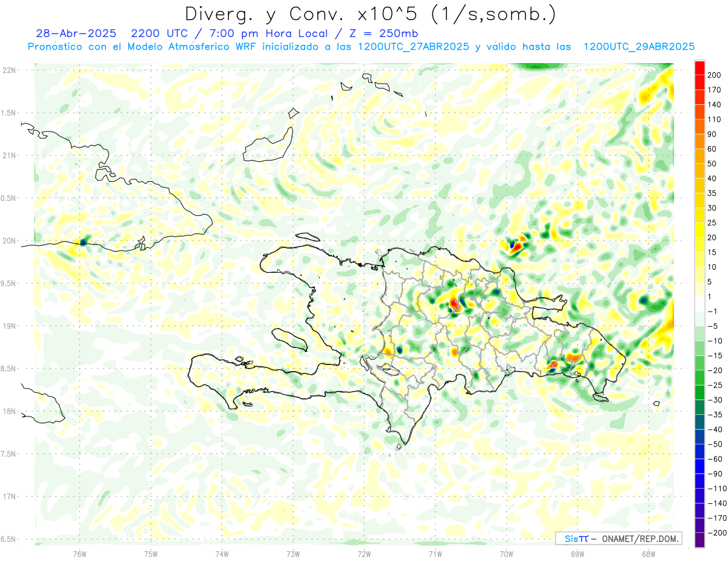
Task: Click the '90' color scale label
Action: coord(712,134)
